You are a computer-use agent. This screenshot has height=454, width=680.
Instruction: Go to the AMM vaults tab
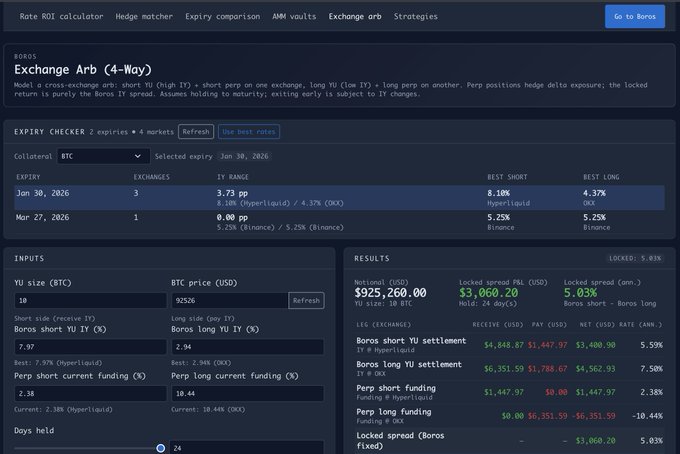(294, 17)
